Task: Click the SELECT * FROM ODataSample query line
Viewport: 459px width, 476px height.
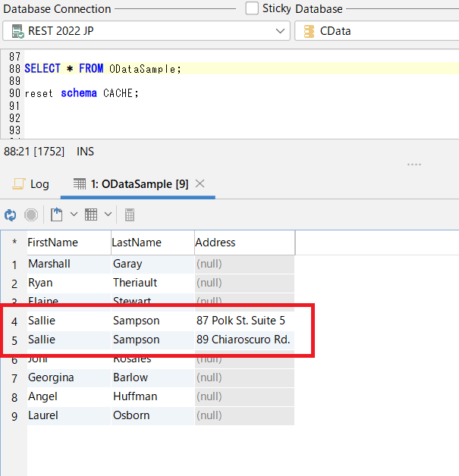Action: tap(102, 69)
